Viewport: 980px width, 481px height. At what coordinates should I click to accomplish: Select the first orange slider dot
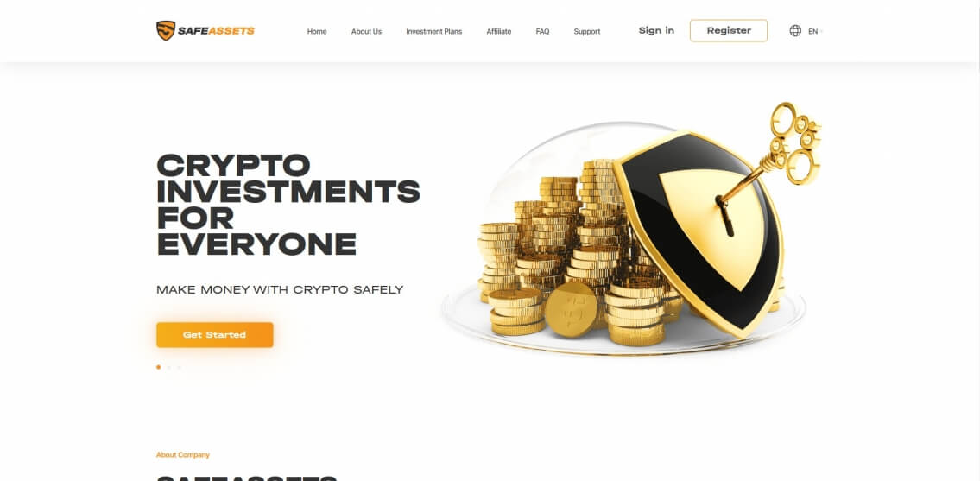click(x=158, y=367)
